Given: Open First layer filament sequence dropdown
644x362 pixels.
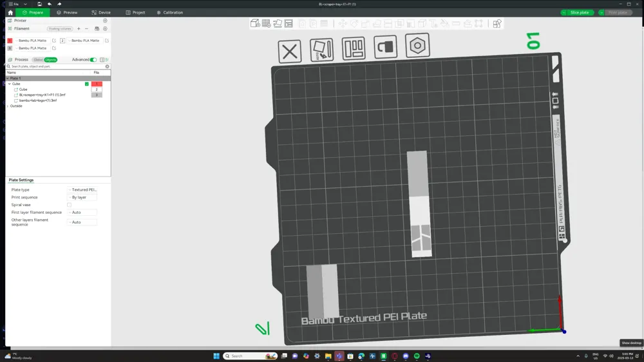Looking at the screenshot, I should click(x=82, y=213).
